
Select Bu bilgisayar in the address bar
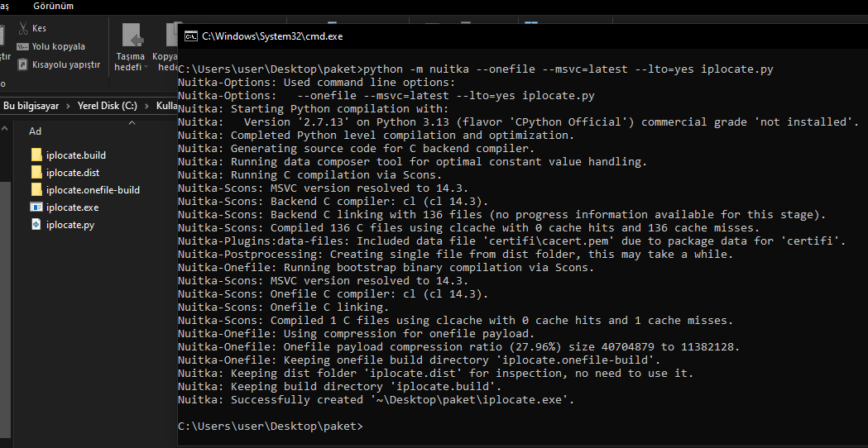click(x=31, y=106)
